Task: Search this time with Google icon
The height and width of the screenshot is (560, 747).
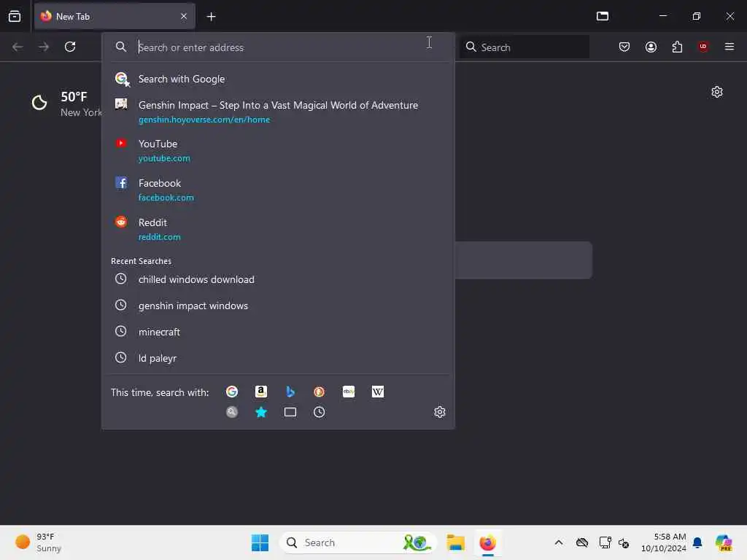Action: 232,392
